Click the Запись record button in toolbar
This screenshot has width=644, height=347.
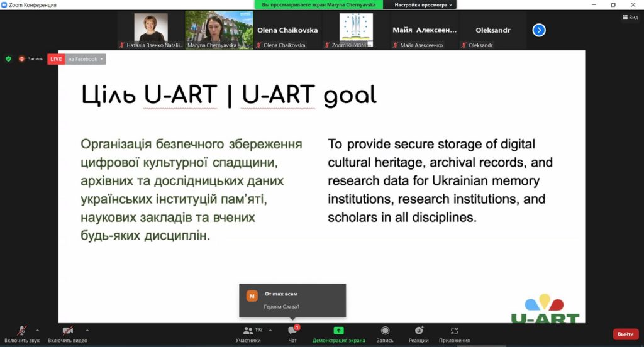[x=385, y=334]
